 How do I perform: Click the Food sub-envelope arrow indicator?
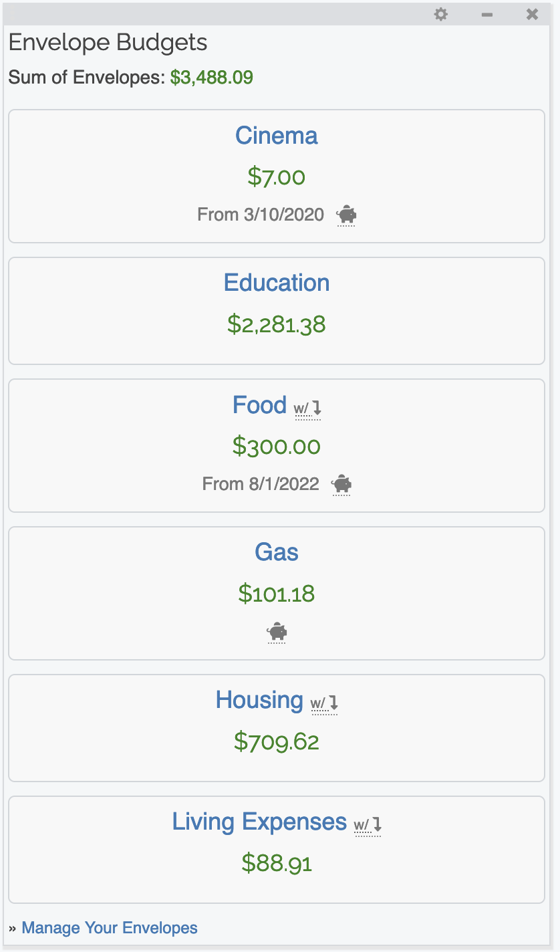point(308,407)
